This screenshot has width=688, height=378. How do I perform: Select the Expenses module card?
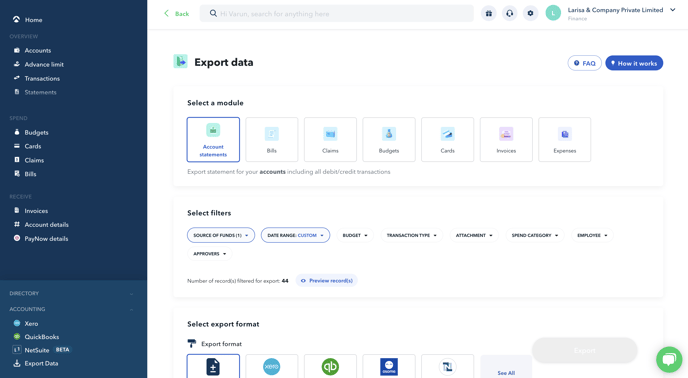tap(565, 140)
